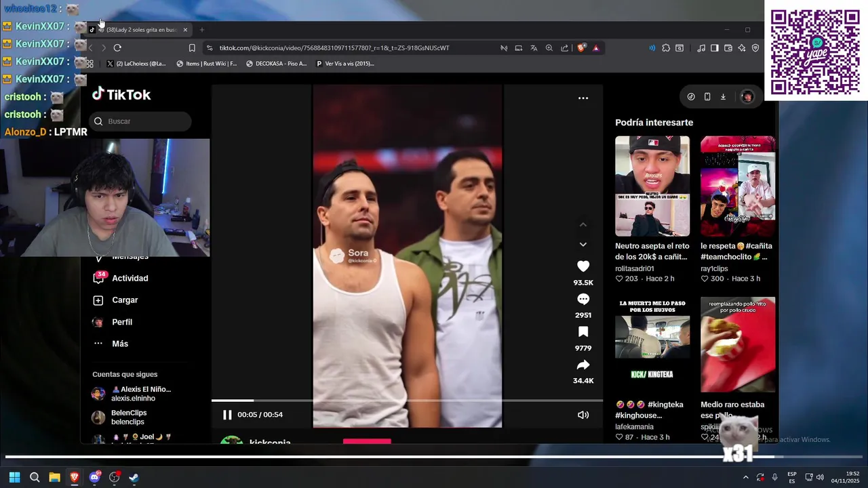Open the Neutro asepta el reto video thumbnail
This screenshot has width=868, height=488.
pyautogui.click(x=652, y=186)
